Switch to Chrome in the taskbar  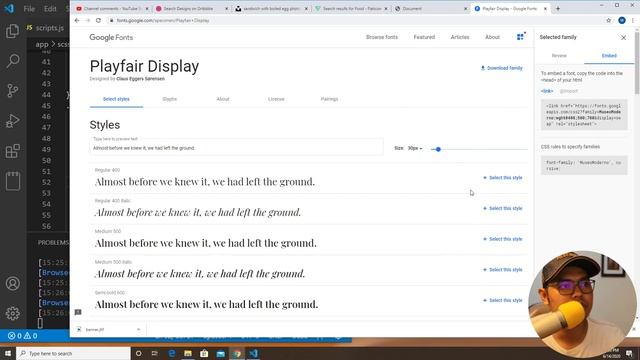[x=237, y=353]
